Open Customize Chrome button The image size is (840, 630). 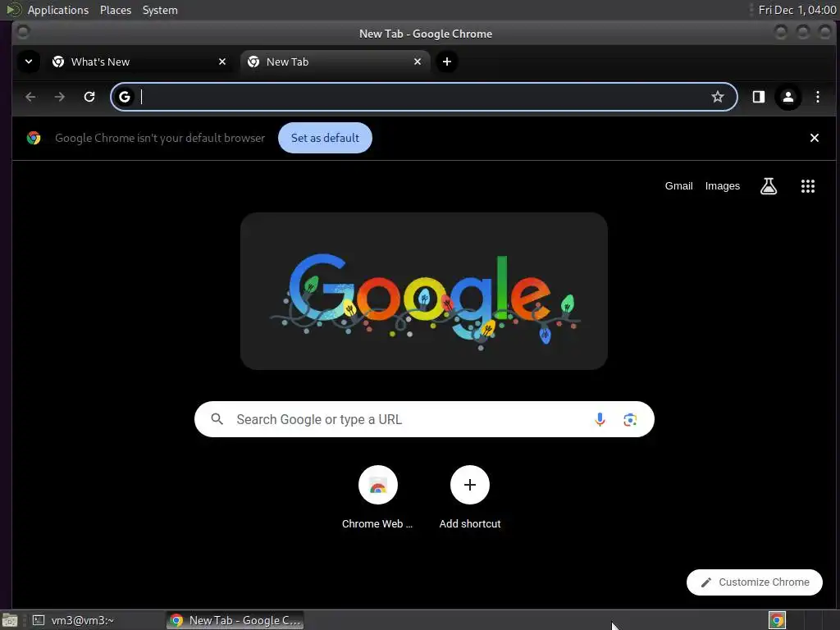pyautogui.click(x=755, y=582)
